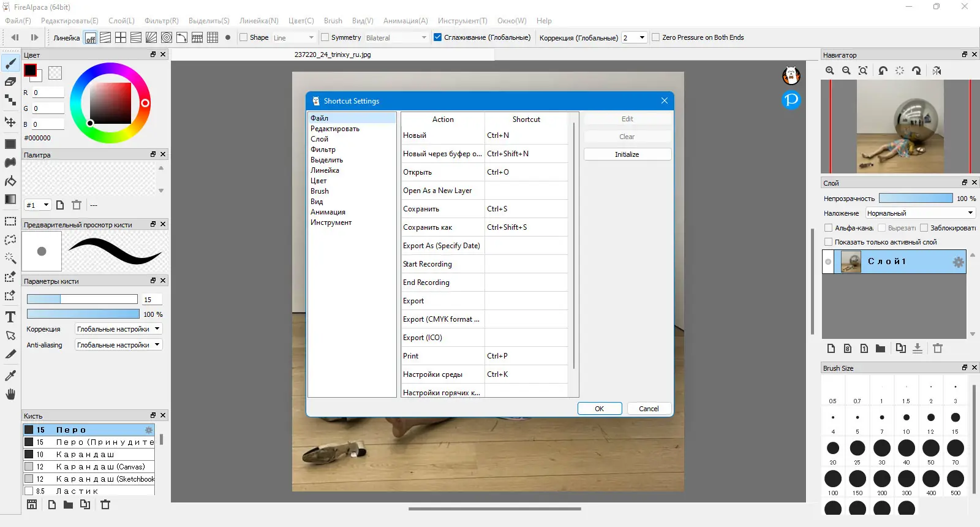Add a new layer in the layer panel

click(831, 348)
